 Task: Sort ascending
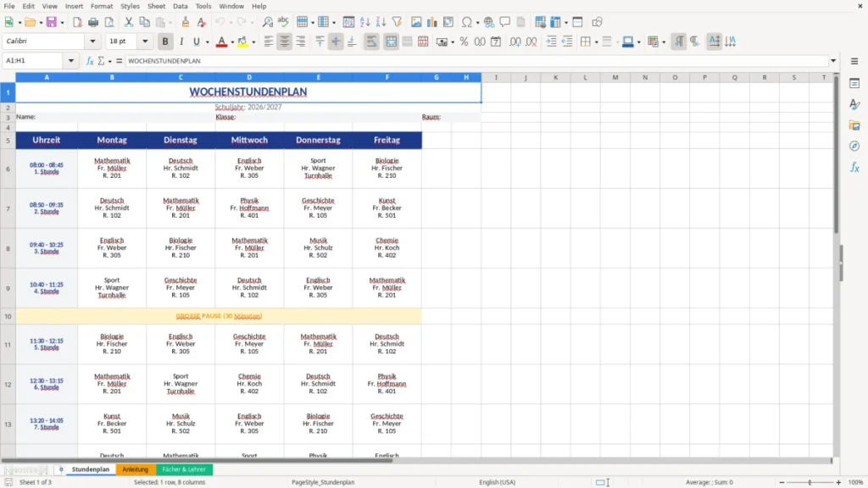[x=364, y=22]
